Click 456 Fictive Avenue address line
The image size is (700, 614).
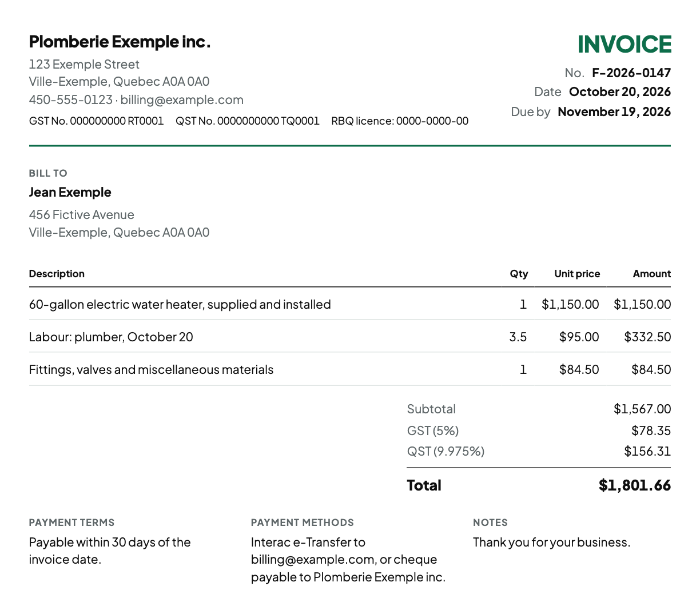pos(82,215)
